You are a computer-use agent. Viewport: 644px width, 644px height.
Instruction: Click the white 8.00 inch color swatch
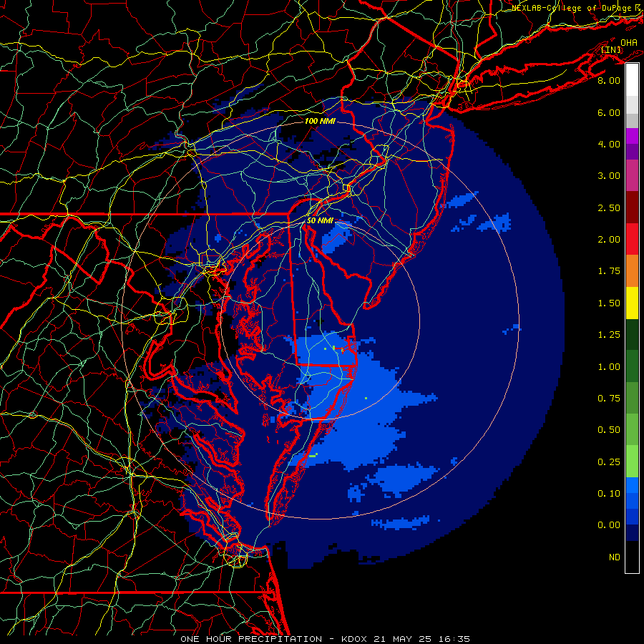632,80
